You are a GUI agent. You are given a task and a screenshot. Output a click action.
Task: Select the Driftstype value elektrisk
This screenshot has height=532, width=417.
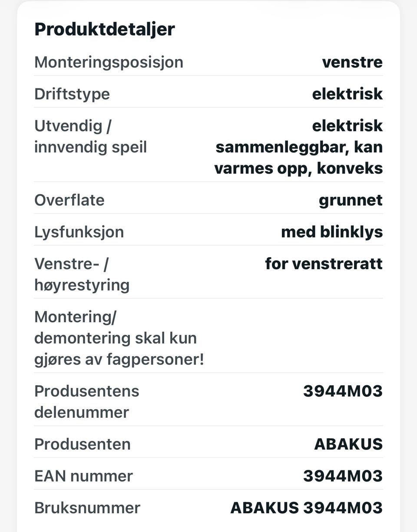347,94
